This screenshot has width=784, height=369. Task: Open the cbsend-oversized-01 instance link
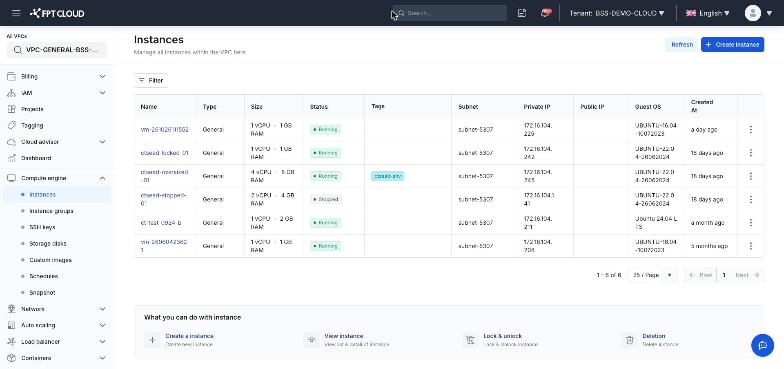(164, 176)
